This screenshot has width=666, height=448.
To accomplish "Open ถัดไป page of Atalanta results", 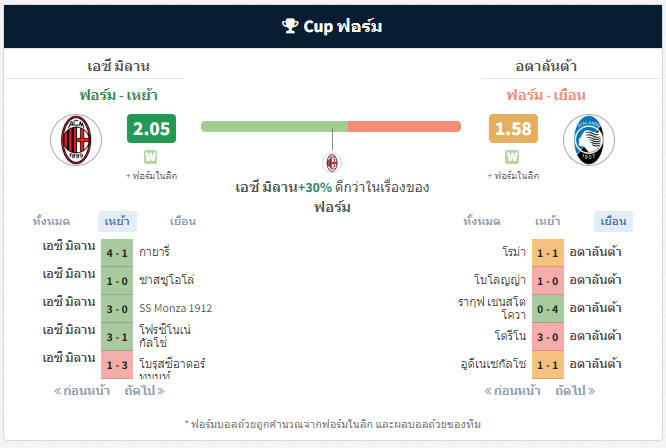I will (x=575, y=391).
